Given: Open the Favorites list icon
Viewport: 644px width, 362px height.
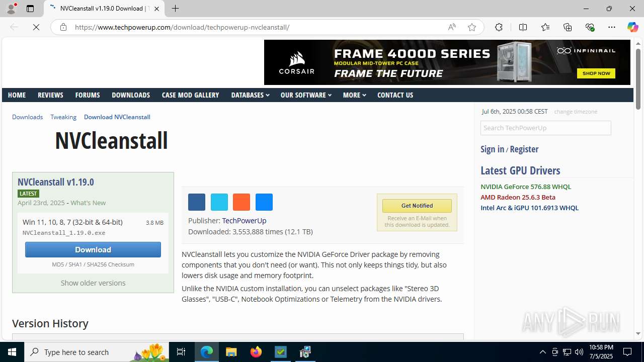Looking at the screenshot, I should click(545, 27).
